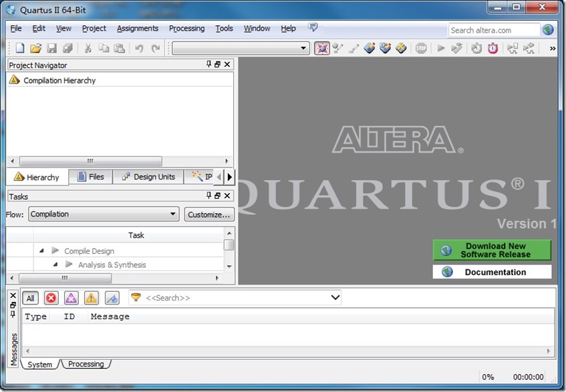Click the globe search button
The image size is (566, 392).
click(x=548, y=29)
